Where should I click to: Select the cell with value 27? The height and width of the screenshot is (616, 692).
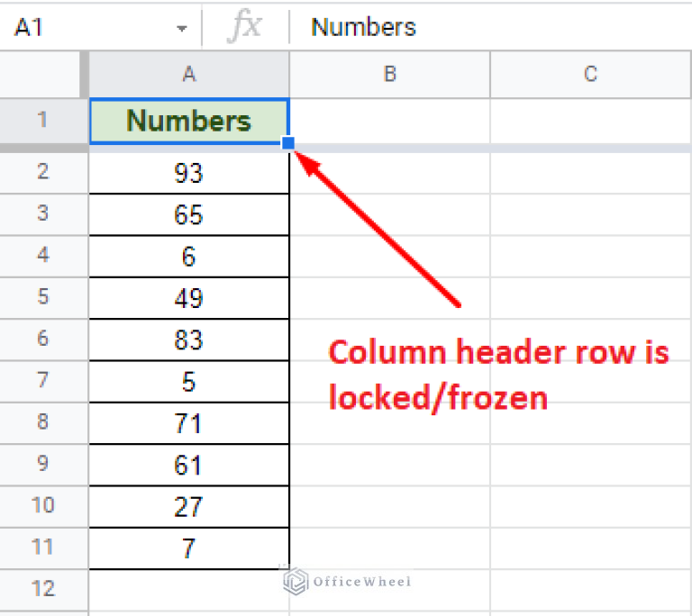[189, 506]
